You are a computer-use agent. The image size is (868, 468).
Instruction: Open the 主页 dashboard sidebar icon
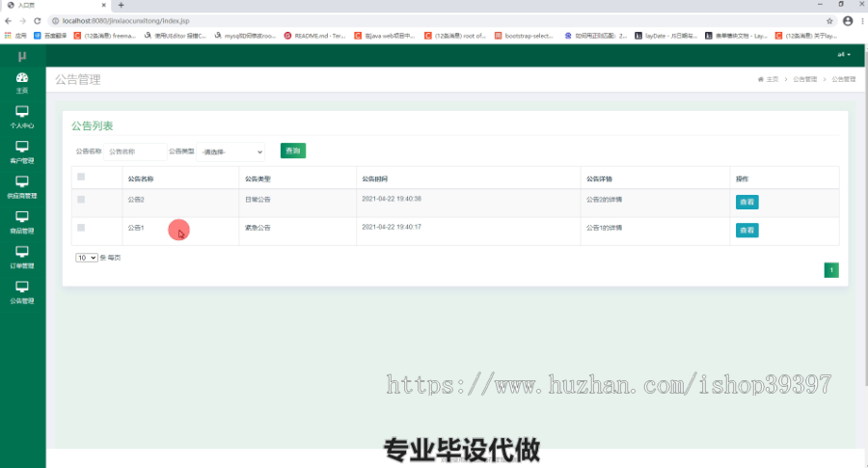tap(22, 83)
